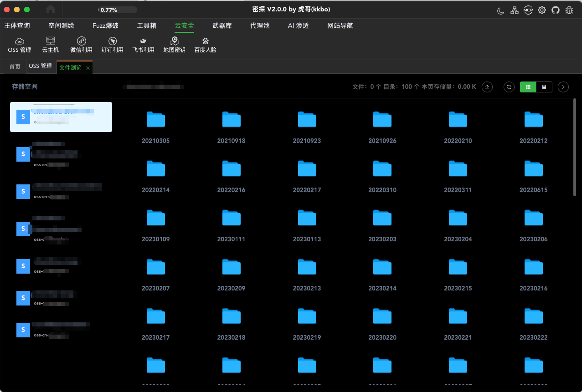
Task: Open folder 20220212
Action: pos(534,127)
